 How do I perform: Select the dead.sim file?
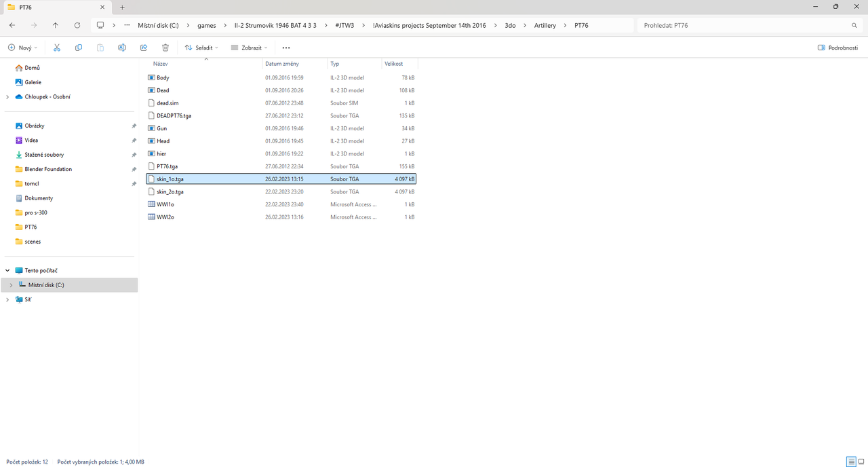point(281,103)
